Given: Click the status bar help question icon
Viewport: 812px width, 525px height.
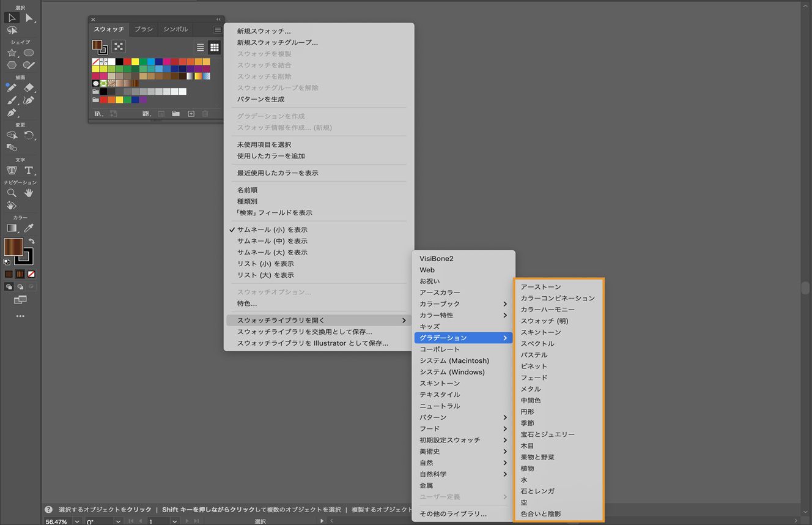Looking at the screenshot, I should pos(48,509).
